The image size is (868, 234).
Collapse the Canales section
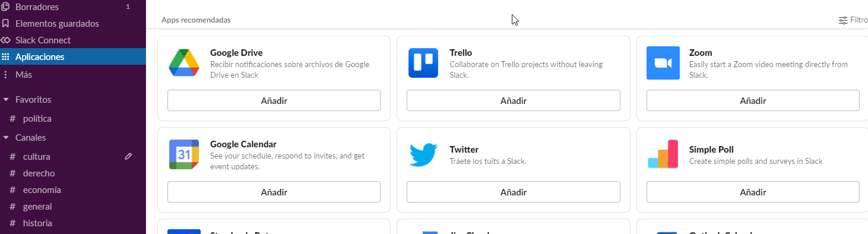[x=6, y=138]
